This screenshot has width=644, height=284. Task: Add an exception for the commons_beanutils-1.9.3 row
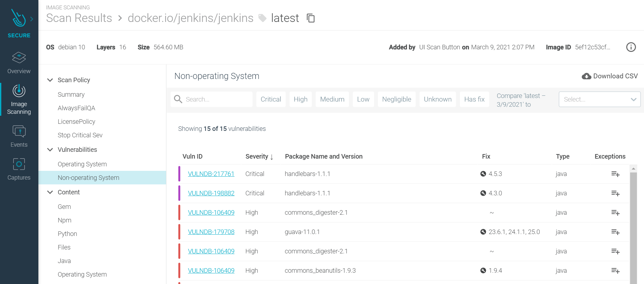(x=615, y=271)
